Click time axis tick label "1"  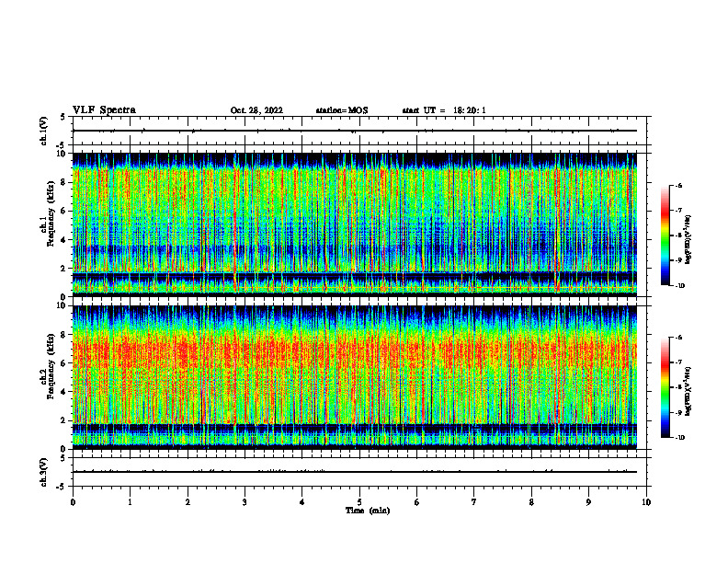(130, 502)
